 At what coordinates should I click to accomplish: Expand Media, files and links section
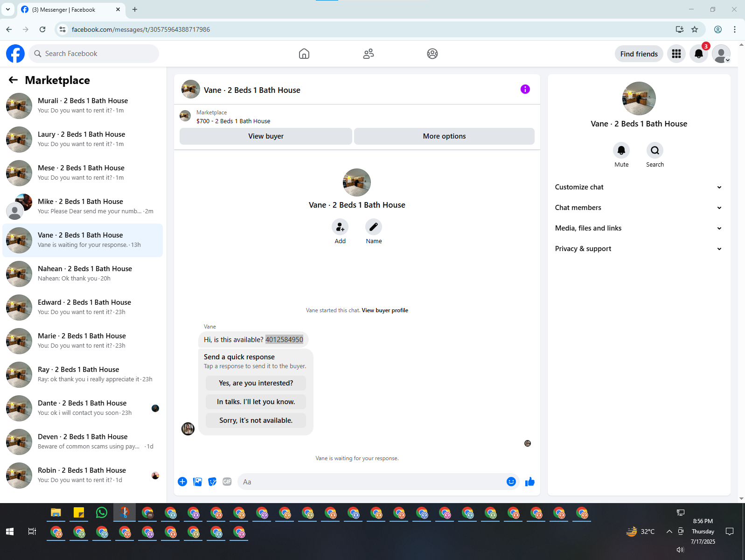[639, 228]
